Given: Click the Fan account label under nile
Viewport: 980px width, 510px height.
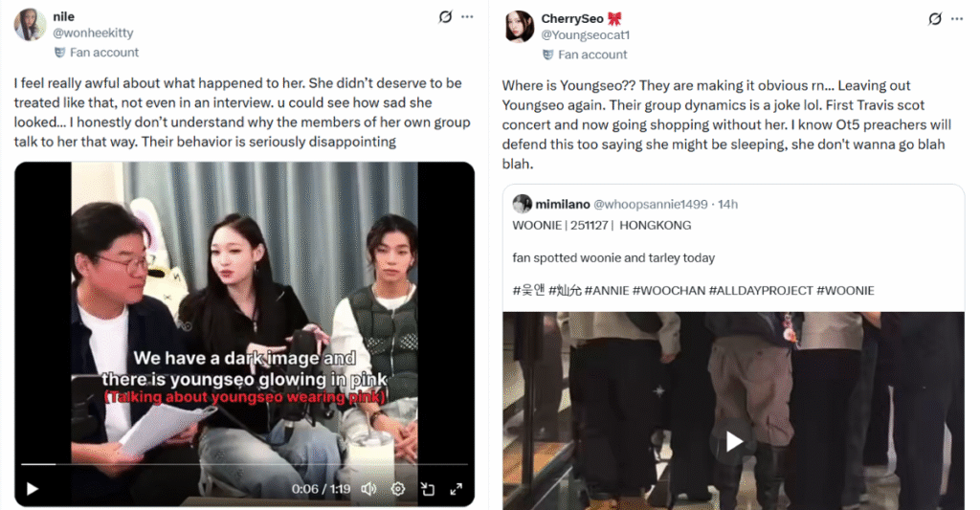Looking at the screenshot, I should 103,53.
